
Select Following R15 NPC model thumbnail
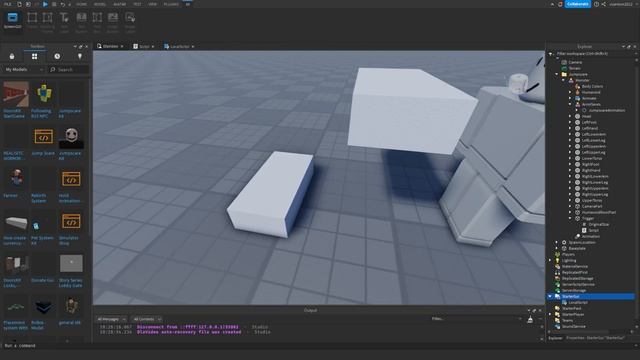(x=44, y=94)
